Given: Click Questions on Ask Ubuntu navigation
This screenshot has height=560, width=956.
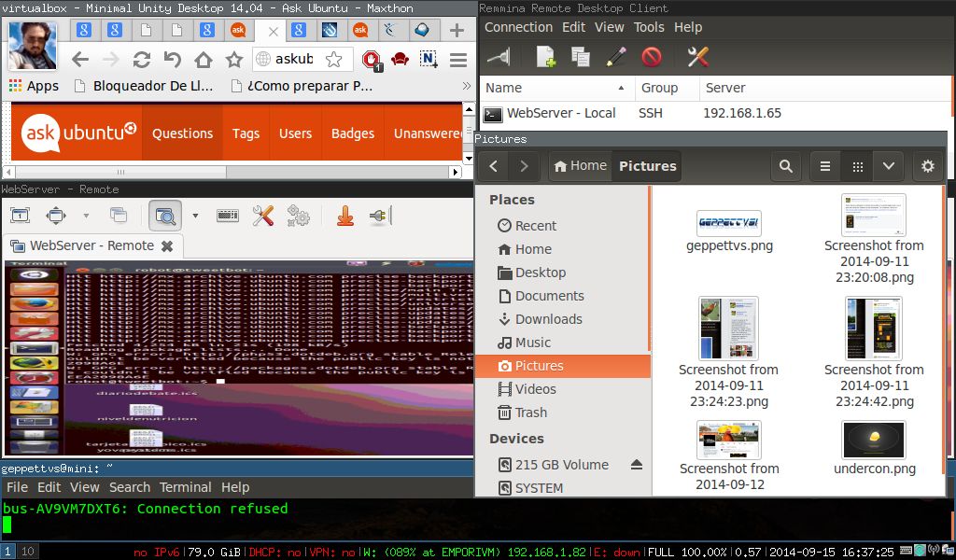Looking at the screenshot, I should pos(182,133).
